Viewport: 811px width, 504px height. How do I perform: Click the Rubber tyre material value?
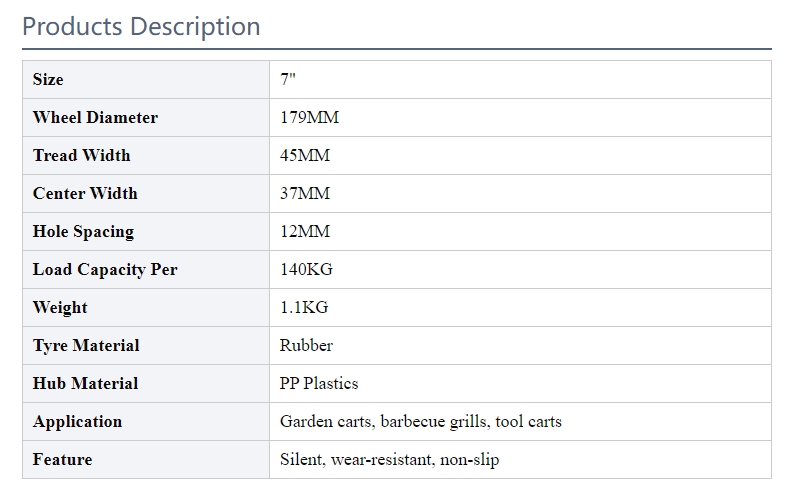tap(306, 346)
